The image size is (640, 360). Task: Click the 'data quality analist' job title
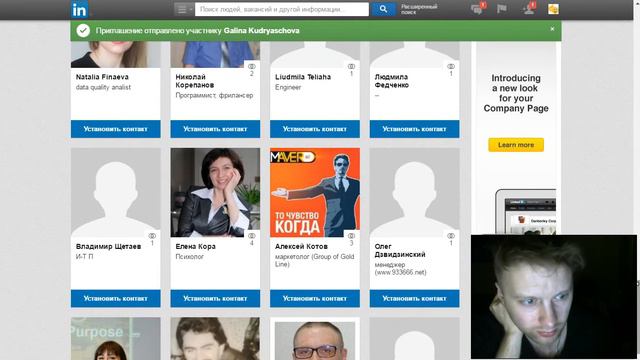(103, 87)
